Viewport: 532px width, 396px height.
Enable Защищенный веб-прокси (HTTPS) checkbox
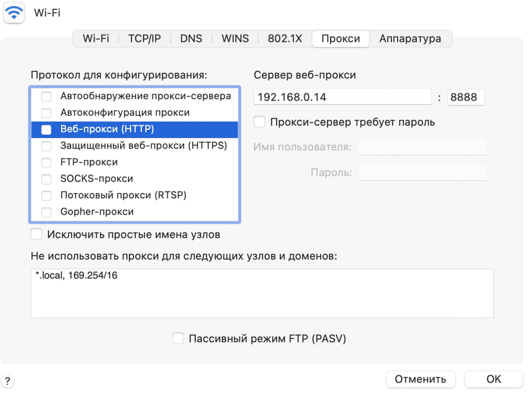(47, 146)
